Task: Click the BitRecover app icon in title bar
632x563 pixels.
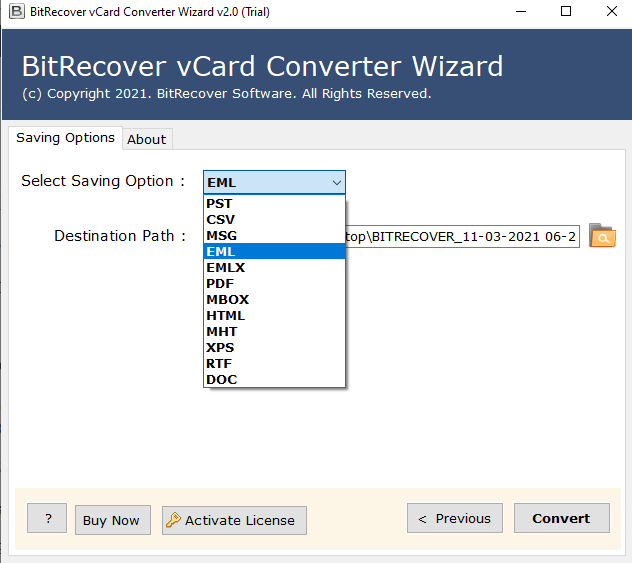Action: tap(12, 12)
